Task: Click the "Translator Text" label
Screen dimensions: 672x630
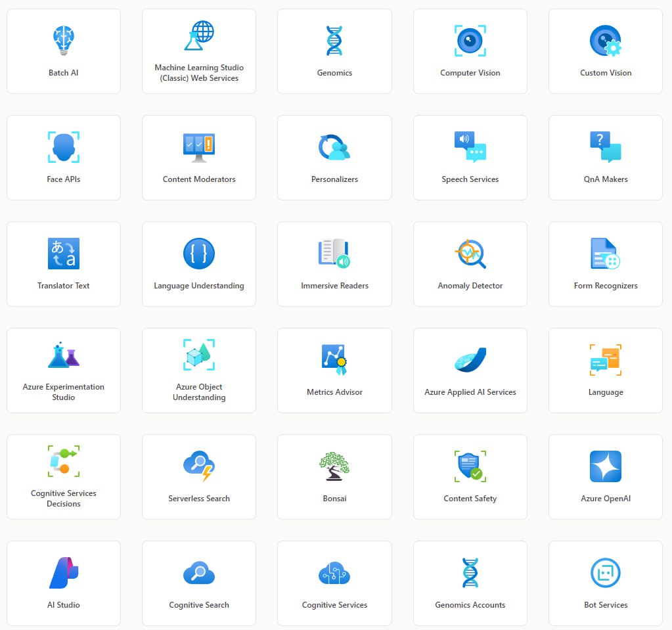Action: [x=64, y=285]
